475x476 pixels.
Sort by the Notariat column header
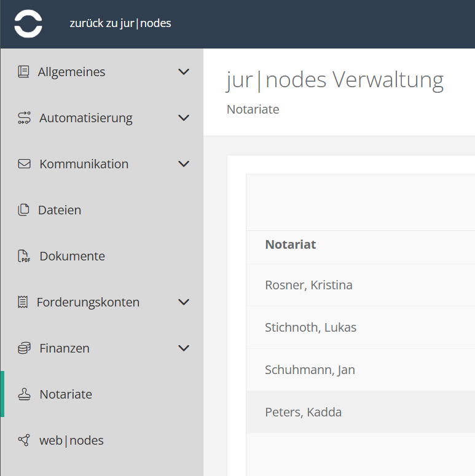tap(290, 244)
